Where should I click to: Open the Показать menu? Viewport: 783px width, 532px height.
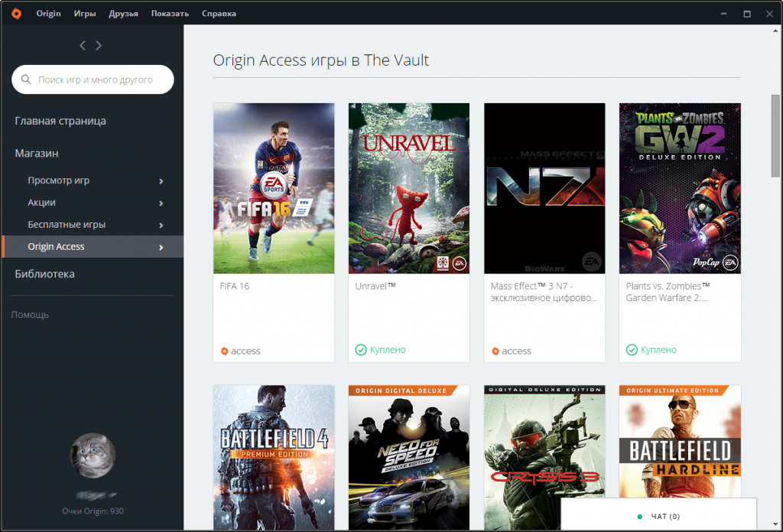(170, 14)
